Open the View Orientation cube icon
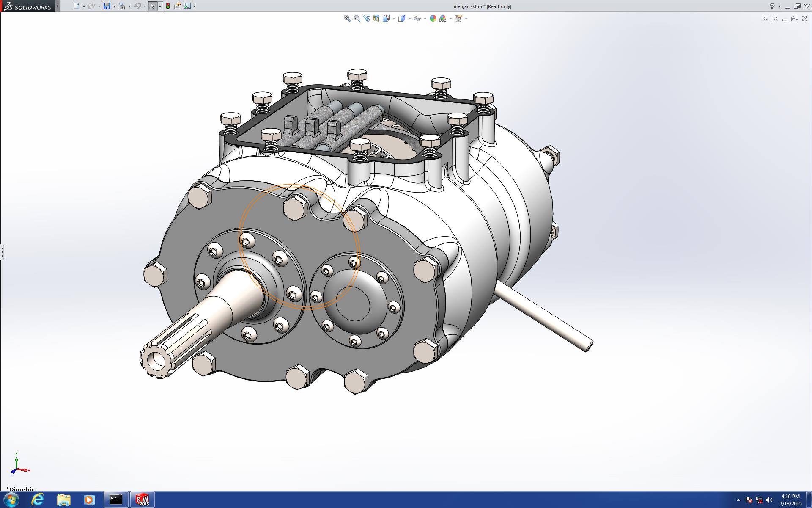The image size is (812, 508). (386, 18)
